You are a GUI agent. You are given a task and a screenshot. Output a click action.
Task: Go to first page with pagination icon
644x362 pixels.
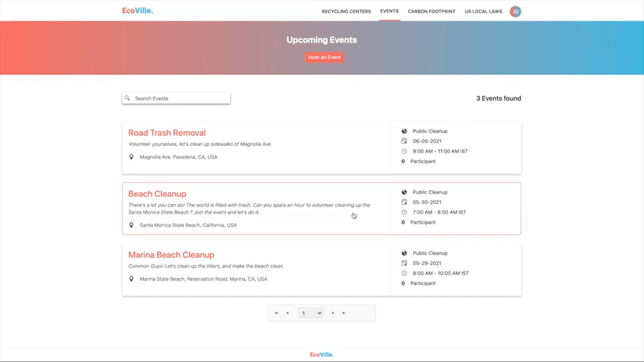coord(276,313)
